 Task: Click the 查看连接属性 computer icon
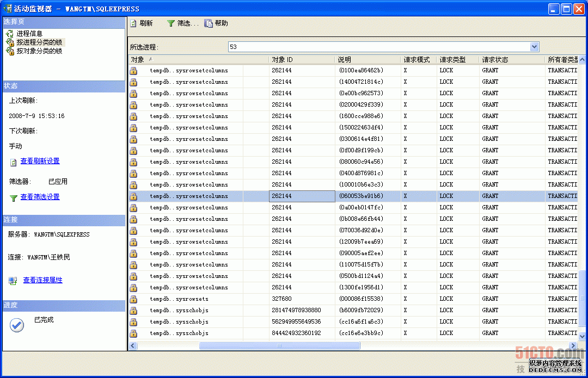(x=13, y=281)
